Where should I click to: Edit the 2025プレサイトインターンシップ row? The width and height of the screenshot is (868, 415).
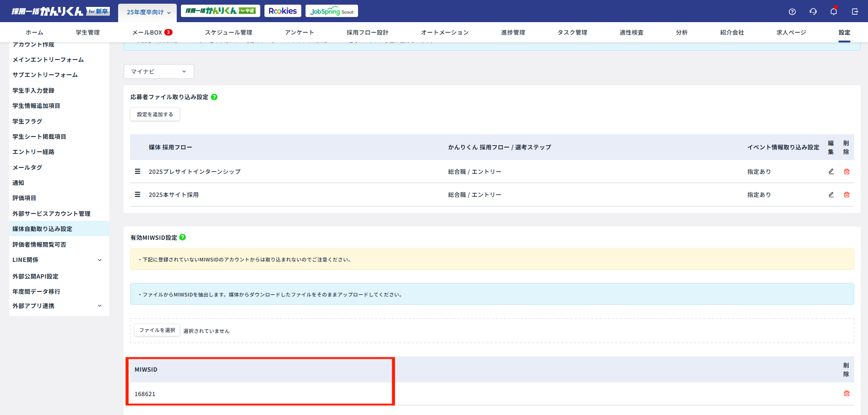click(x=831, y=172)
